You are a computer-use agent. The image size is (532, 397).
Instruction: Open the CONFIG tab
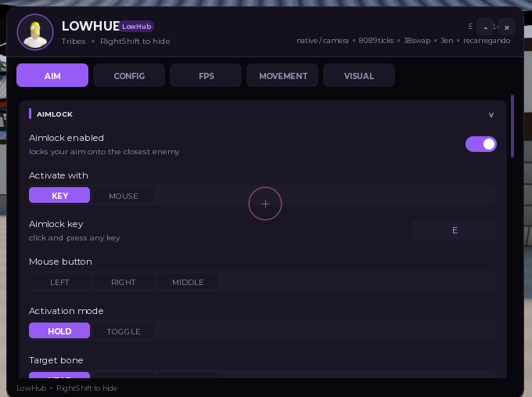pyautogui.click(x=129, y=75)
